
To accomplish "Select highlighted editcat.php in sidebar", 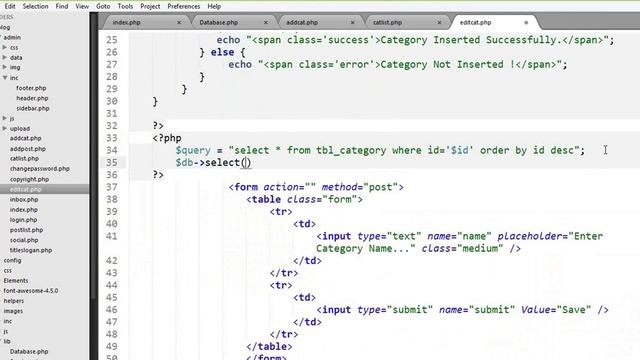I will point(25,189).
